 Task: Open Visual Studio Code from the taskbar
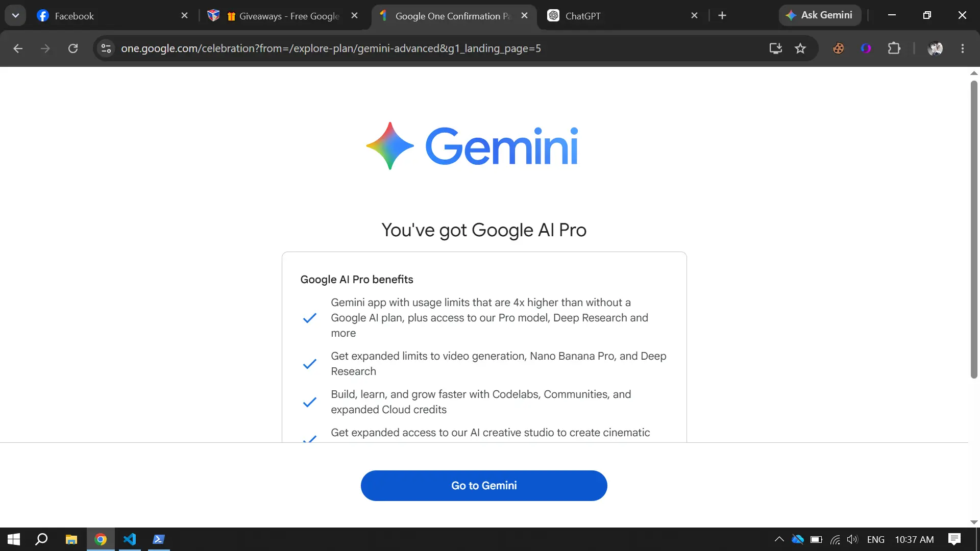[130, 539]
